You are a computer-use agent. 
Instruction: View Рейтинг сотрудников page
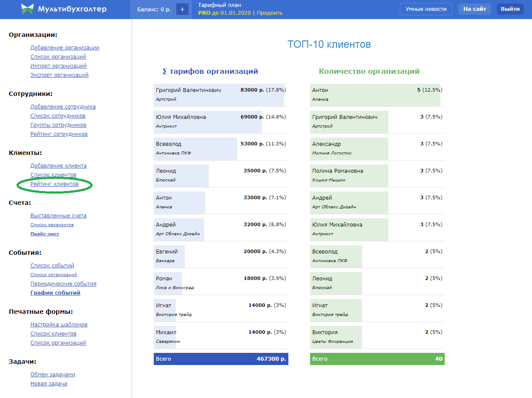coord(59,134)
